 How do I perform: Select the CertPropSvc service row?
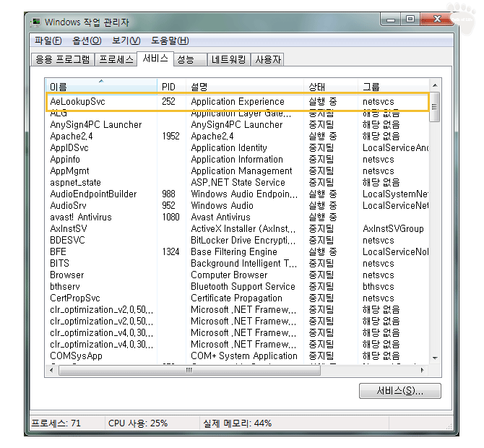coord(238,298)
